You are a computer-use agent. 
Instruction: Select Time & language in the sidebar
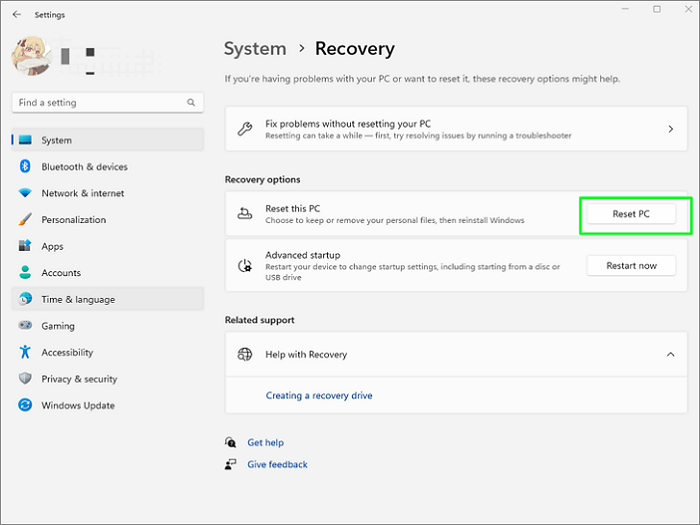78,299
